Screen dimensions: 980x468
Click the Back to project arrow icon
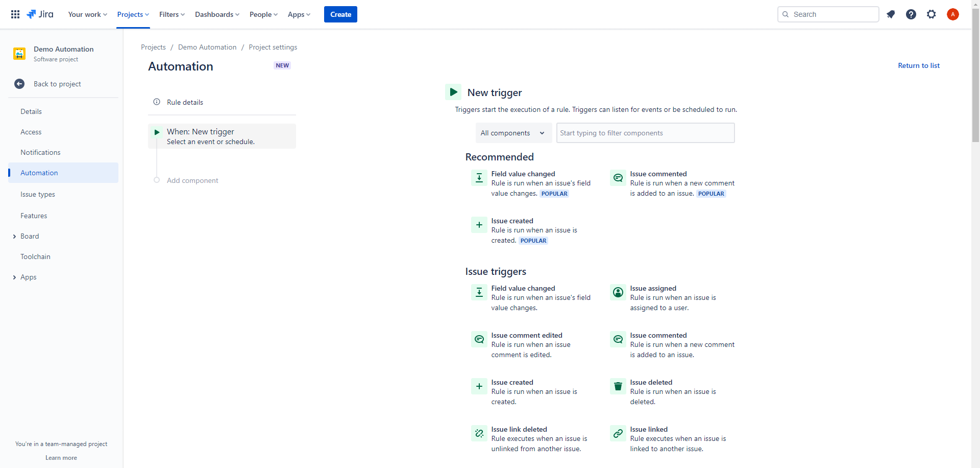19,84
